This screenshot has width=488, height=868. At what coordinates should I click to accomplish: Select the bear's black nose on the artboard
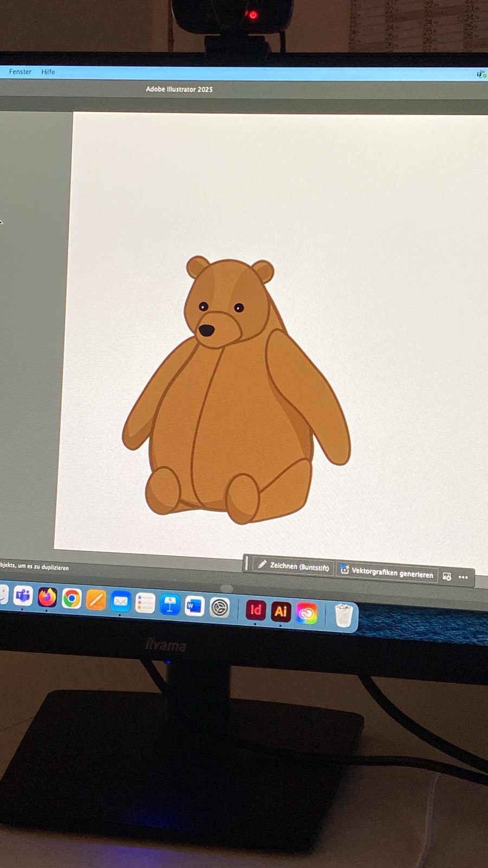(x=207, y=329)
